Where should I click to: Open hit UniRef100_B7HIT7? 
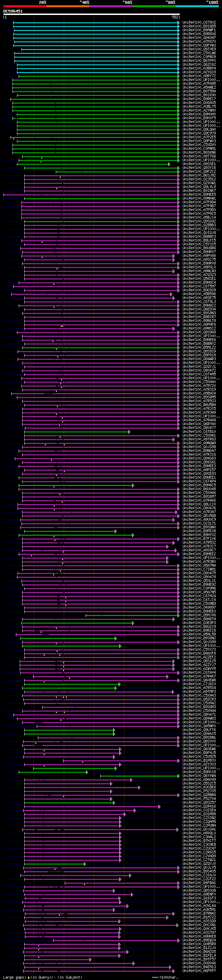click(199, 841)
